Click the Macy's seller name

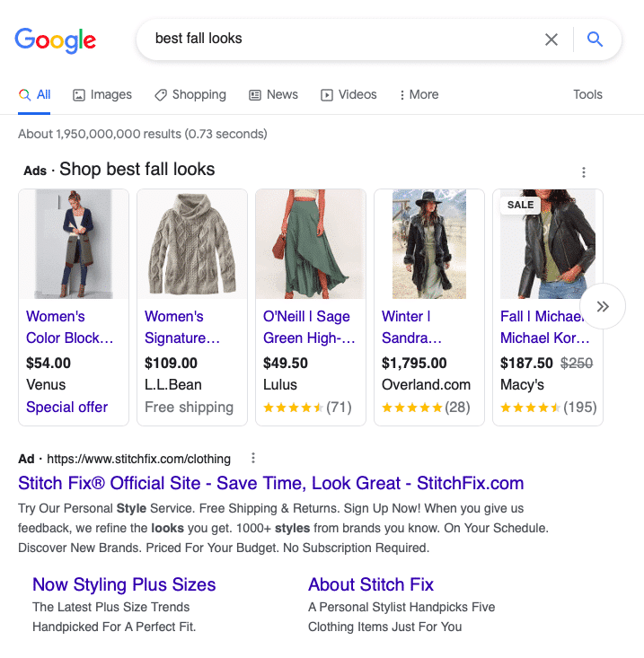point(522,385)
